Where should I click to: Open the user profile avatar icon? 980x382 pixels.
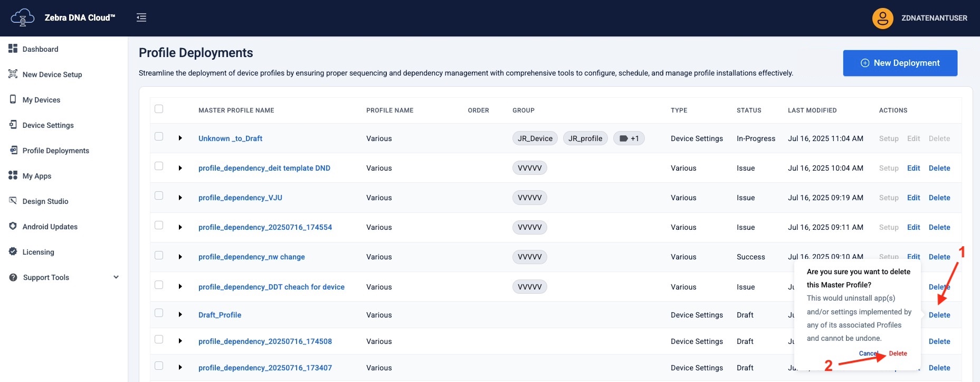tap(882, 18)
